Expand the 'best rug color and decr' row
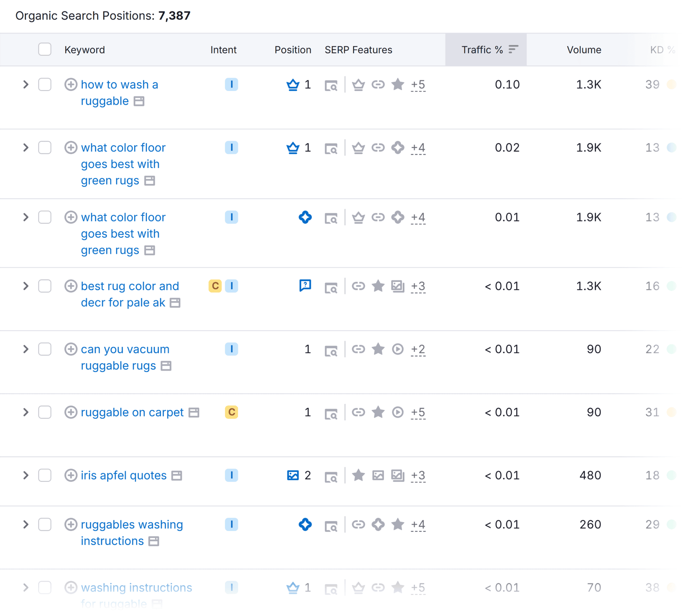 26,286
